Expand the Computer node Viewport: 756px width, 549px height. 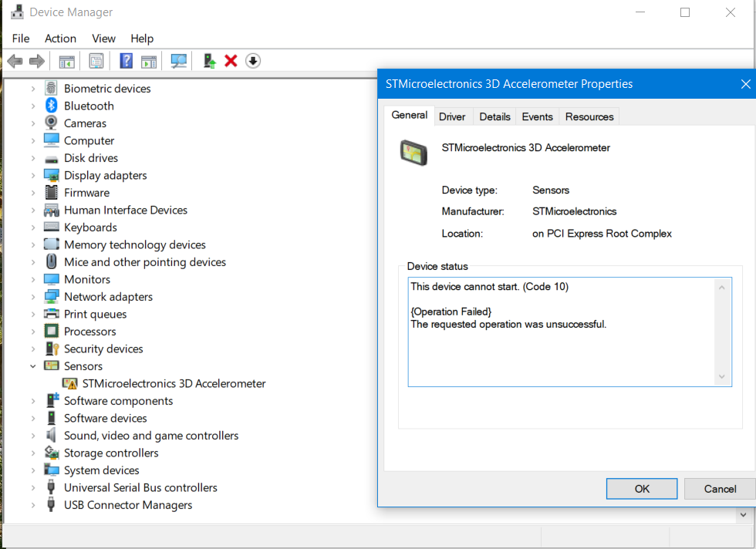pyautogui.click(x=32, y=141)
